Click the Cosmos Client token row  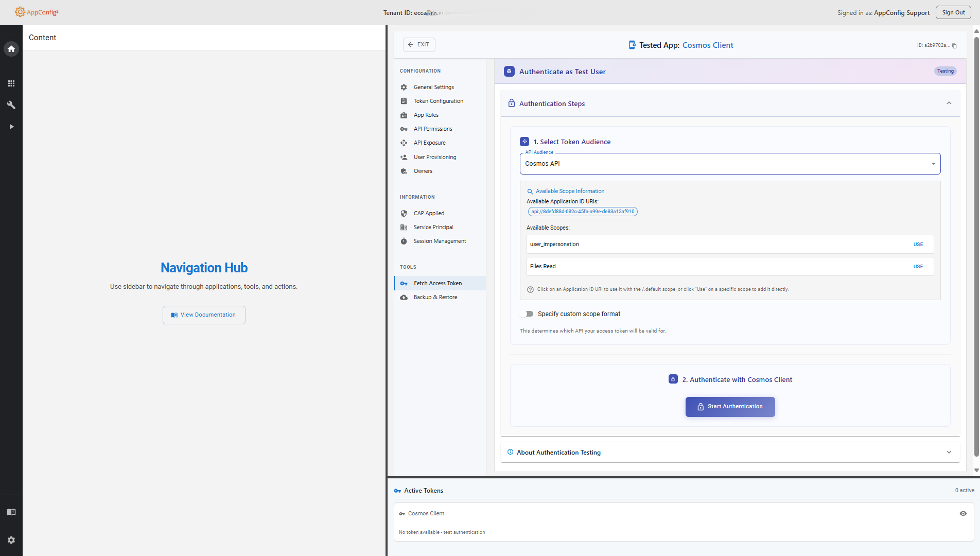(x=684, y=522)
